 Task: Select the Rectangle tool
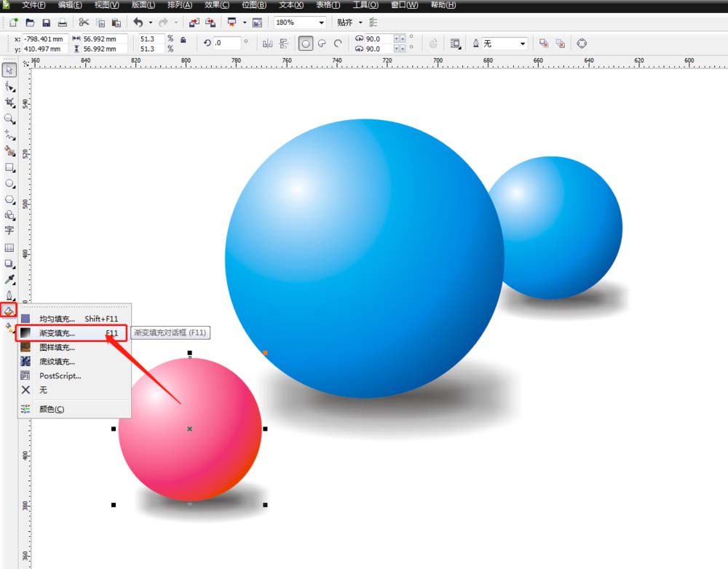9,167
